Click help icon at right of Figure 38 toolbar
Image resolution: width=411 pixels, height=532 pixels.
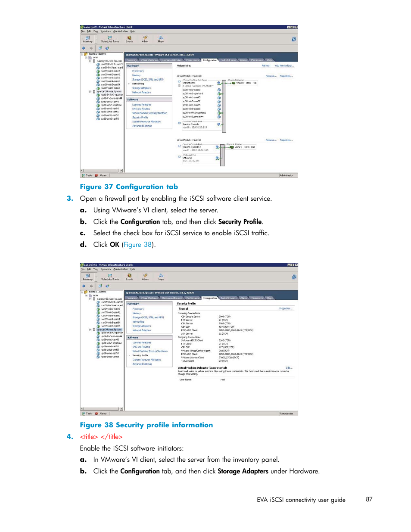point(294,277)
